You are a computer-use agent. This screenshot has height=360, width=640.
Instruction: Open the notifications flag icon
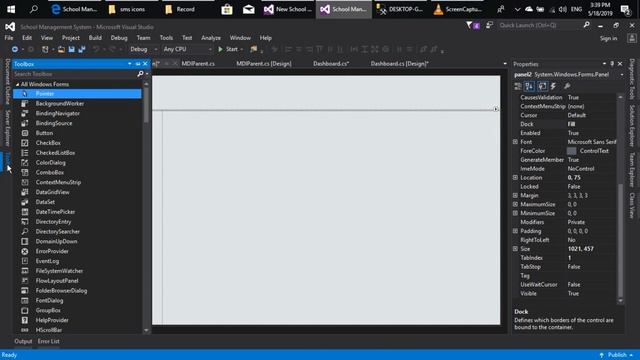click(472, 25)
